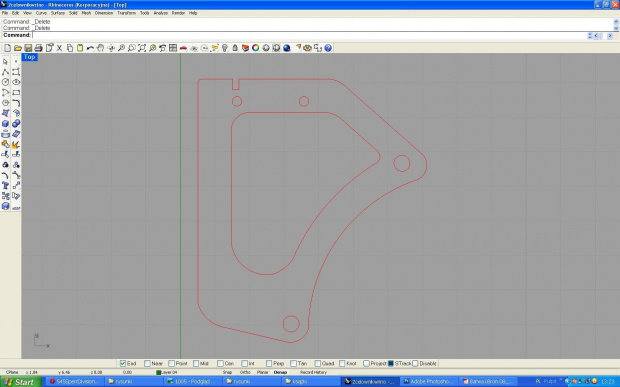Choose the Rectangle tool
The height and width of the screenshot is (387, 620).
[x=16, y=93]
